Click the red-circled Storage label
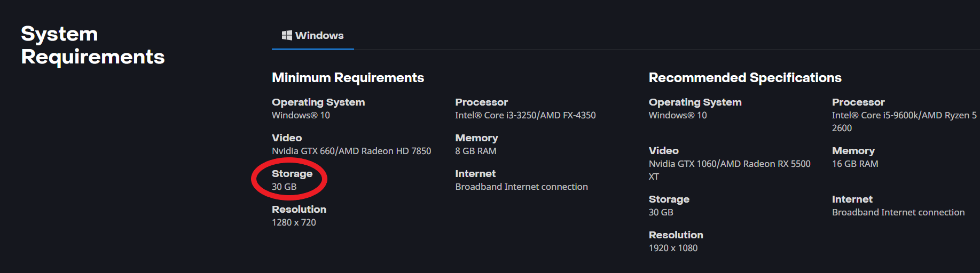The width and height of the screenshot is (980, 273). coord(292,174)
